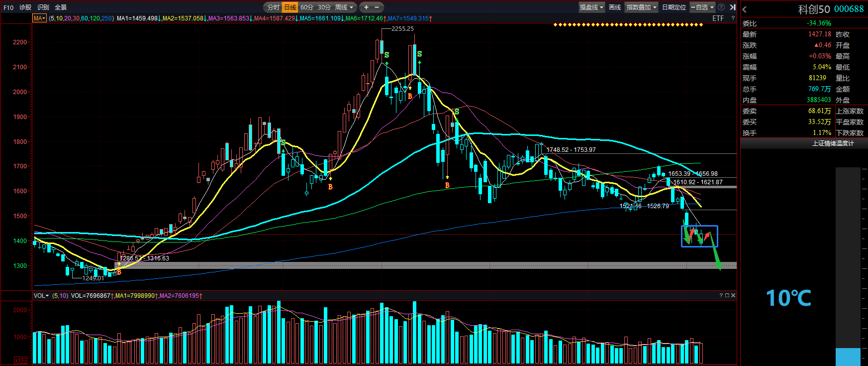Expand the MA indicator selector dropdown

40,18
